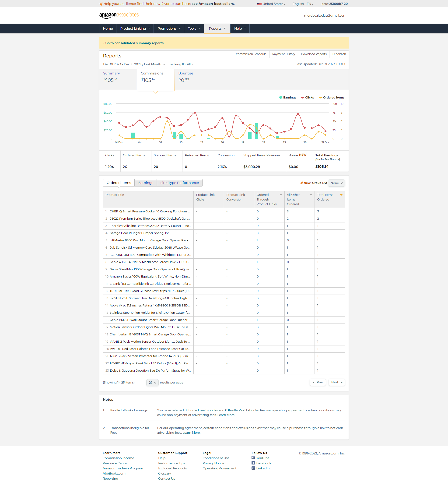This screenshot has width=448, height=489.
Task: Click the LinkedIn icon in footer
Action: [x=253, y=468]
